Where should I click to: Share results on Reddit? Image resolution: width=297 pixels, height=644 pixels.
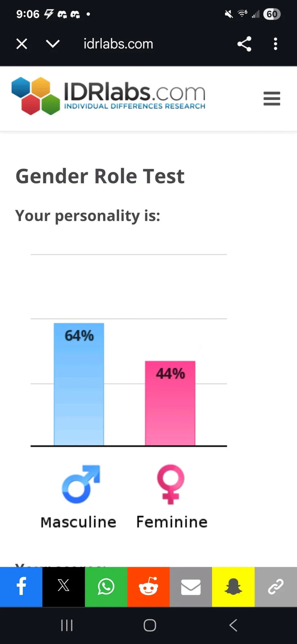pyautogui.click(x=148, y=587)
